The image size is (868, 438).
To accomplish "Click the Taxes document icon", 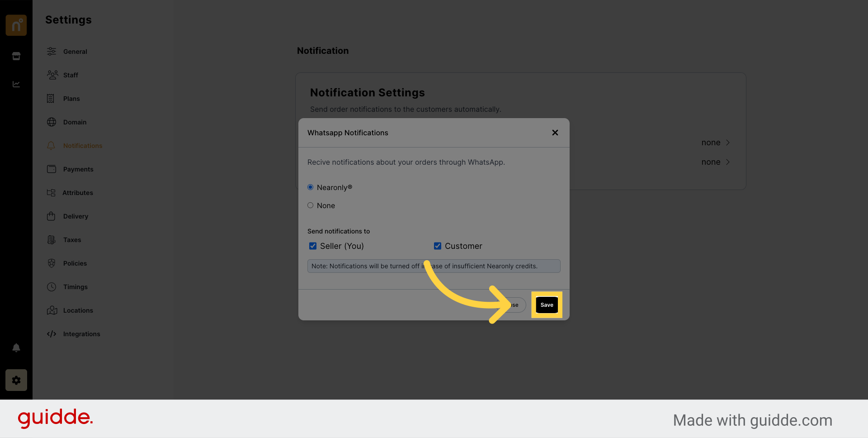I will (x=52, y=240).
